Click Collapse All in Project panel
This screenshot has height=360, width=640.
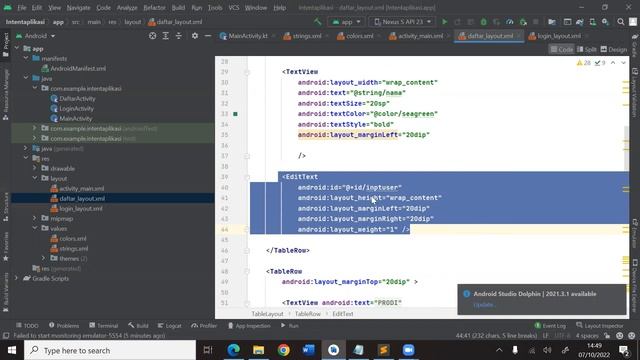click(178, 36)
